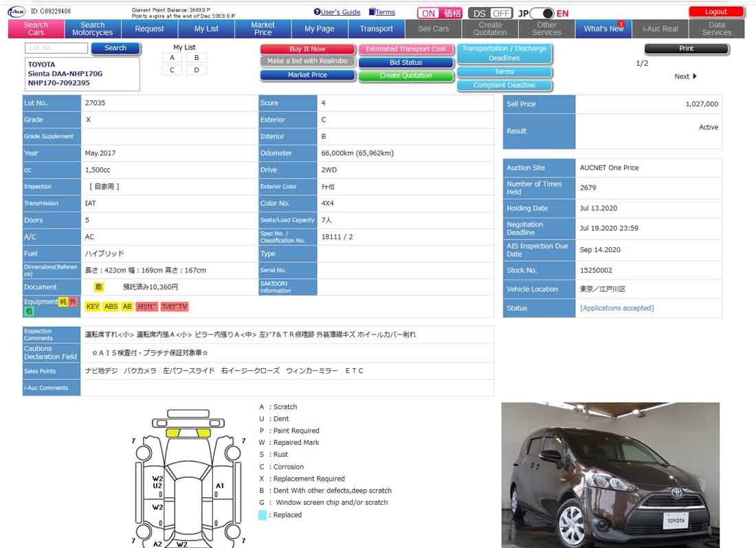Click the yellow document badge icon
Image resolution: width=756 pixels, height=548 pixels.
pyautogui.click(x=99, y=287)
